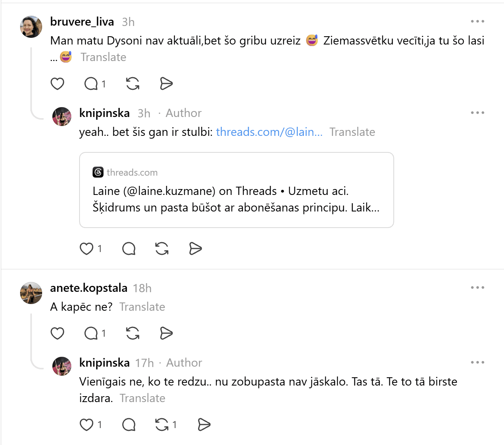Like bruvere_liva's comment with heart icon
The width and height of the screenshot is (504, 445).
click(57, 84)
